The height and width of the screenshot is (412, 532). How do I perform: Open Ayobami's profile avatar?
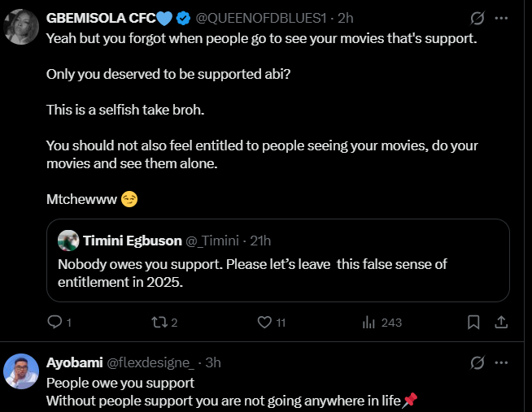[x=20, y=372]
